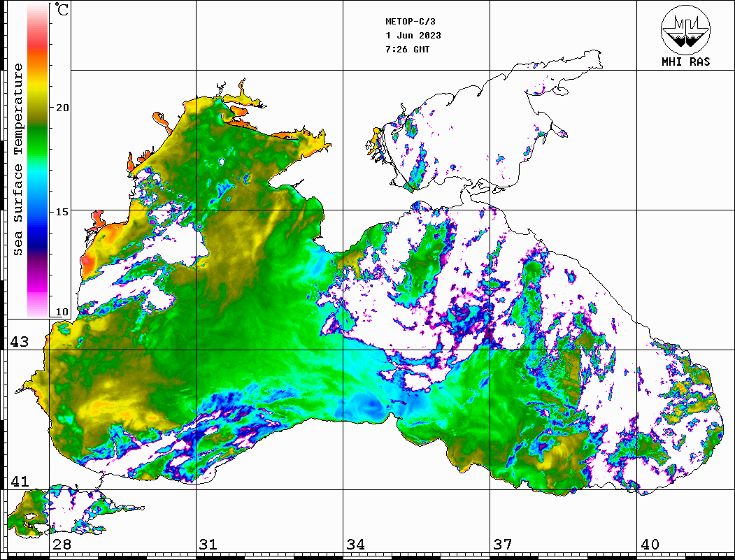735x560 pixels.
Task: Click the 10 tick on temperature scale
Action: click(62, 312)
